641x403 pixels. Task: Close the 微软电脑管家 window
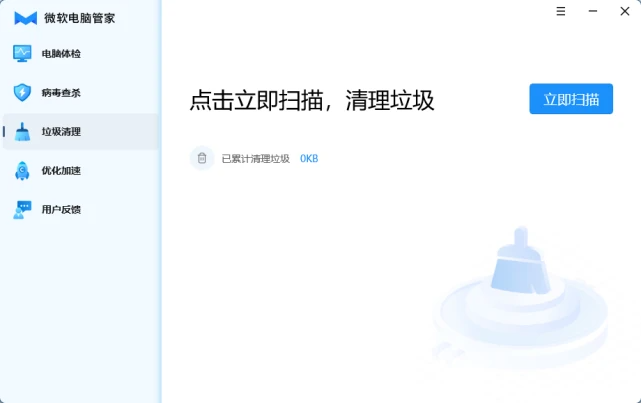click(x=625, y=11)
